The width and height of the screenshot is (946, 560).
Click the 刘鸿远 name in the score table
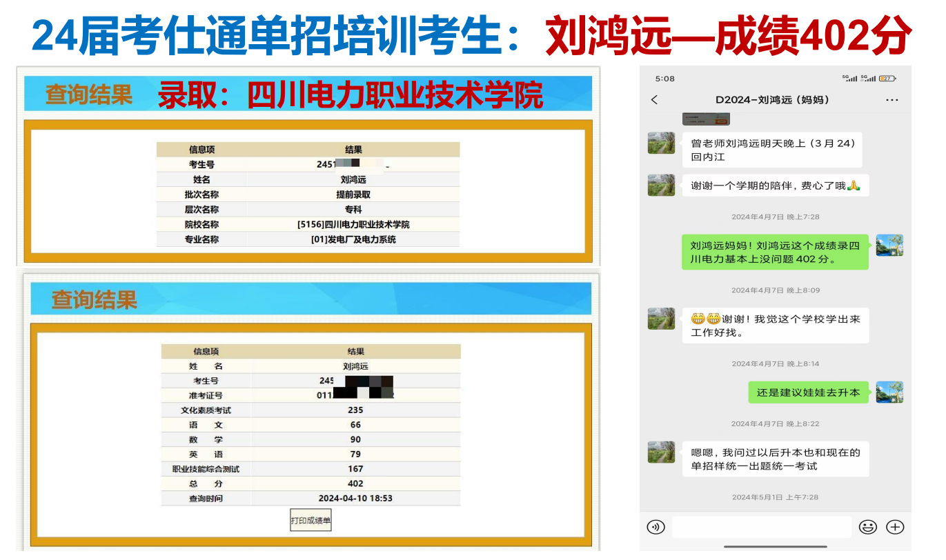[355, 366]
